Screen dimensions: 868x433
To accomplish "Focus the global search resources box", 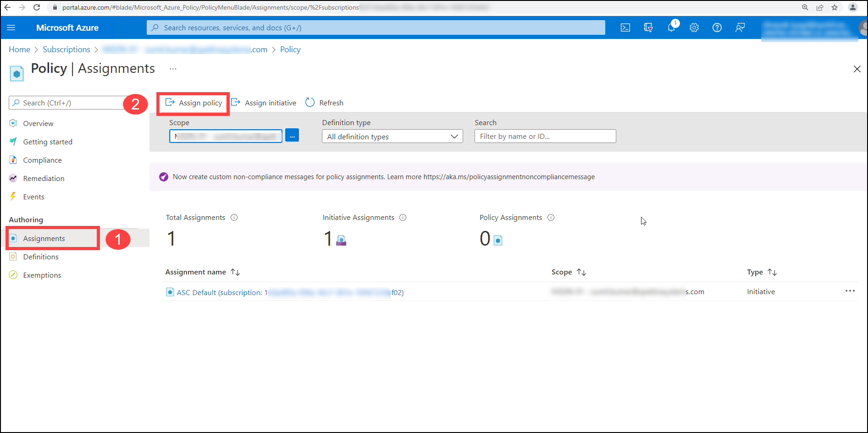I will [x=376, y=28].
